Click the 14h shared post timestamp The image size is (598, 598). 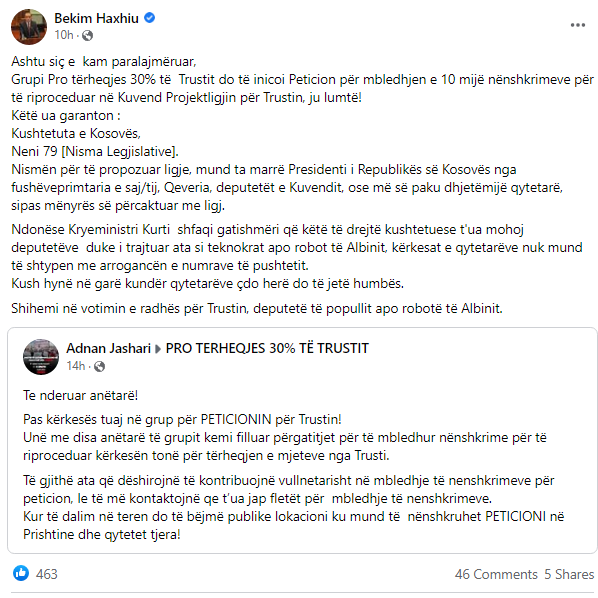point(76,366)
